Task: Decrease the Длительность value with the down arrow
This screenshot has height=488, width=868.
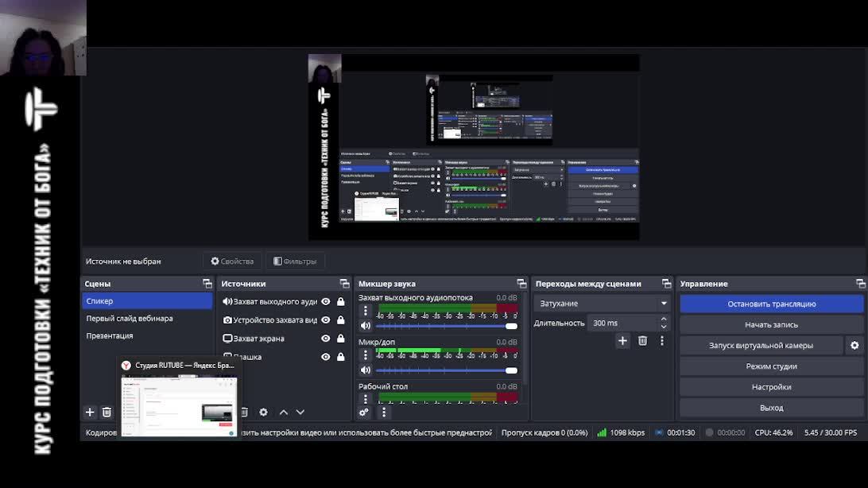Action: [664, 327]
